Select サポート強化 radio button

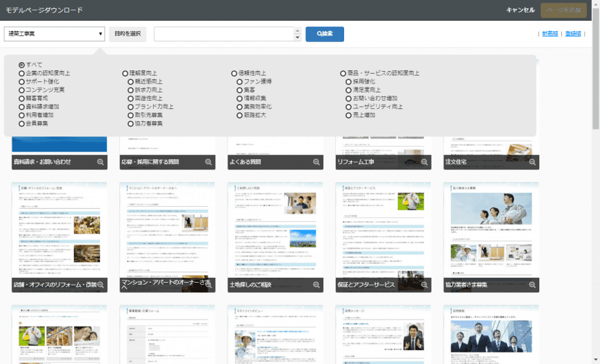click(22, 82)
